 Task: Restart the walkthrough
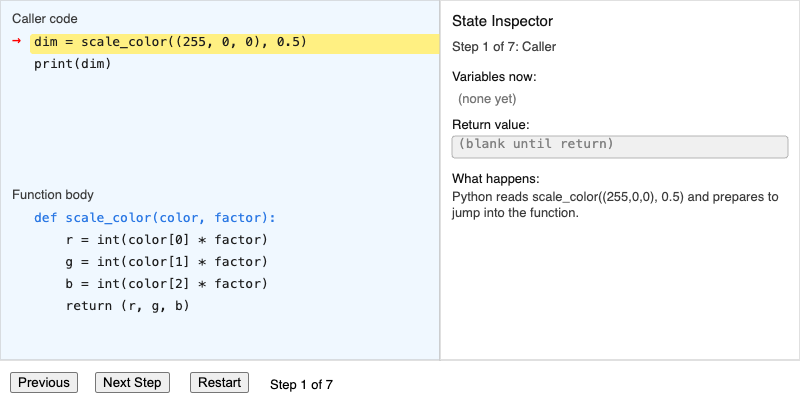click(x=219, y=382)
